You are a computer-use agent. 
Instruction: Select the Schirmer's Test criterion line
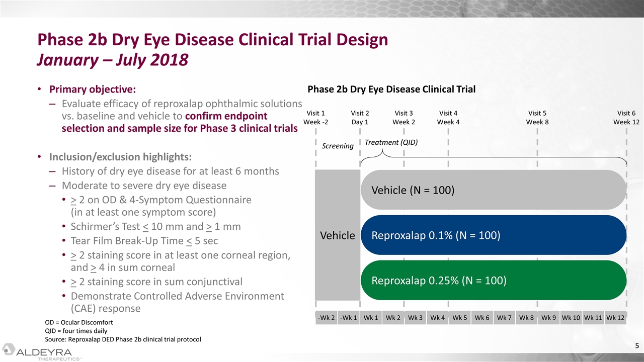tap(156, 226)
